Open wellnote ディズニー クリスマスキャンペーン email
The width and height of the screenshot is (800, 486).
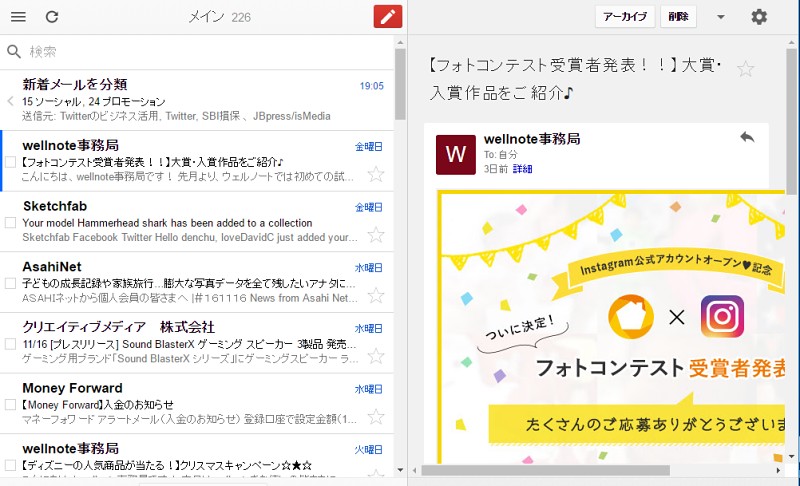[x=197, y=456]
